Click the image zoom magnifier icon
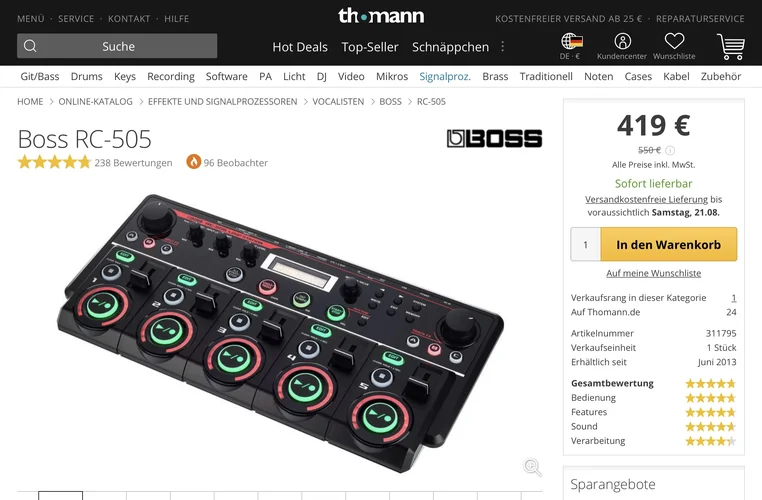The height and width of the screenshot is (500, 762). click(x=532, y=467)
